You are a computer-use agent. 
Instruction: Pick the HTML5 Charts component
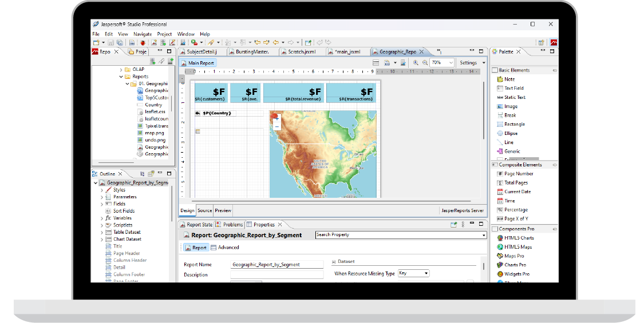click(515, 238)
